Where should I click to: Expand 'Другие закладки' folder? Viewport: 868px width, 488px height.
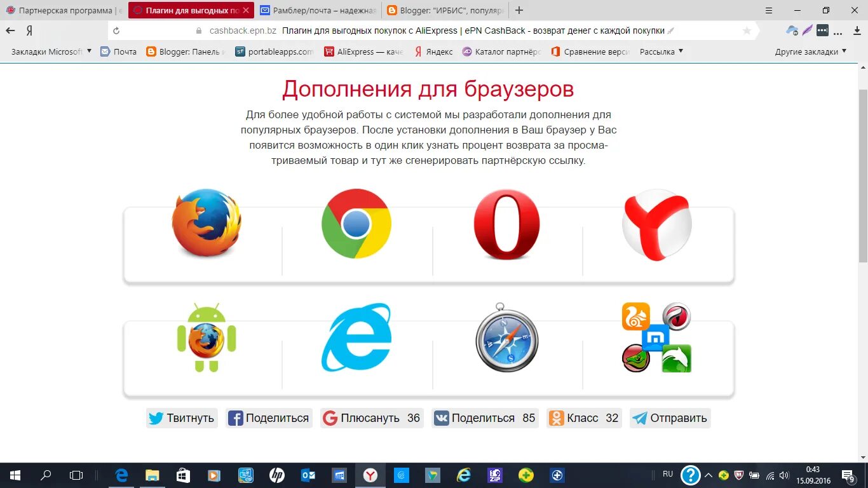811,51
